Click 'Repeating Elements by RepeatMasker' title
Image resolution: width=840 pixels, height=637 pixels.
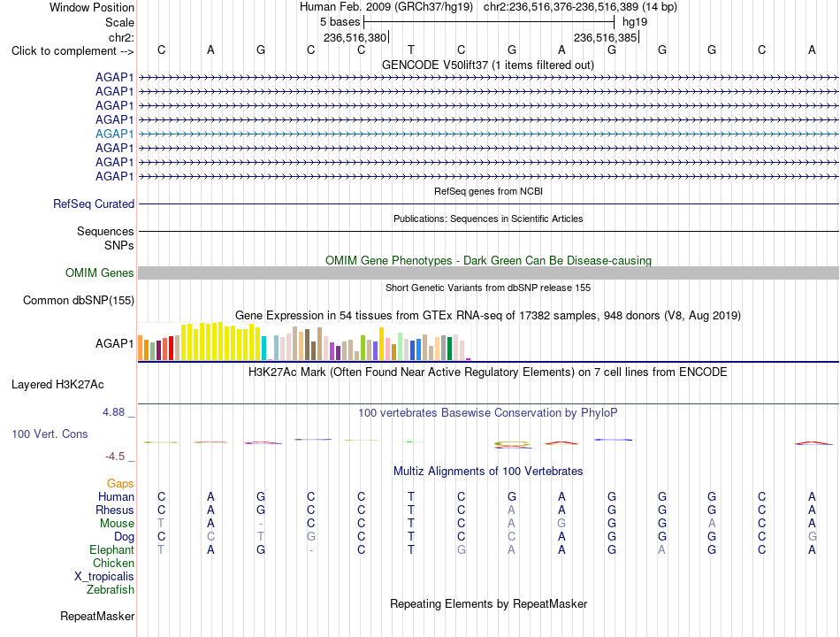pos(489,603)
